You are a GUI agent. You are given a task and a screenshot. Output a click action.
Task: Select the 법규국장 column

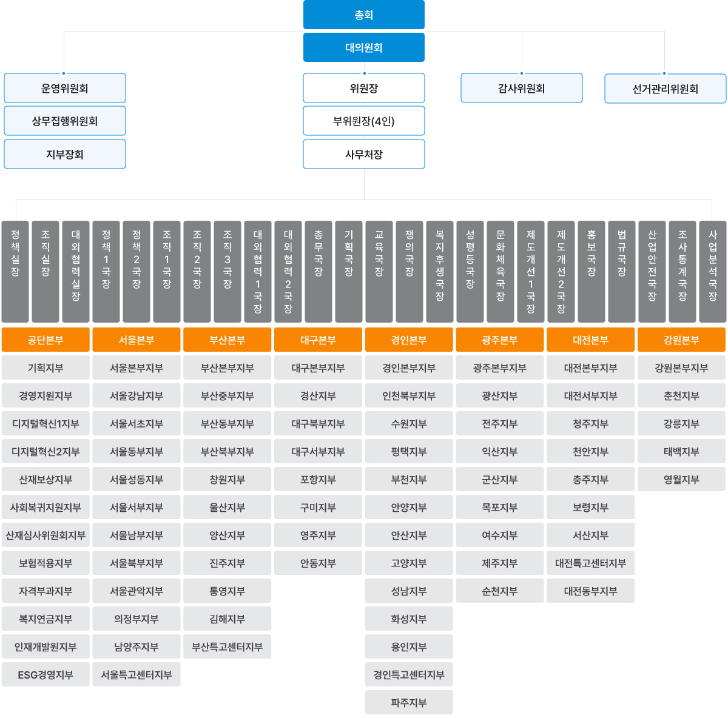click(622, 272)
